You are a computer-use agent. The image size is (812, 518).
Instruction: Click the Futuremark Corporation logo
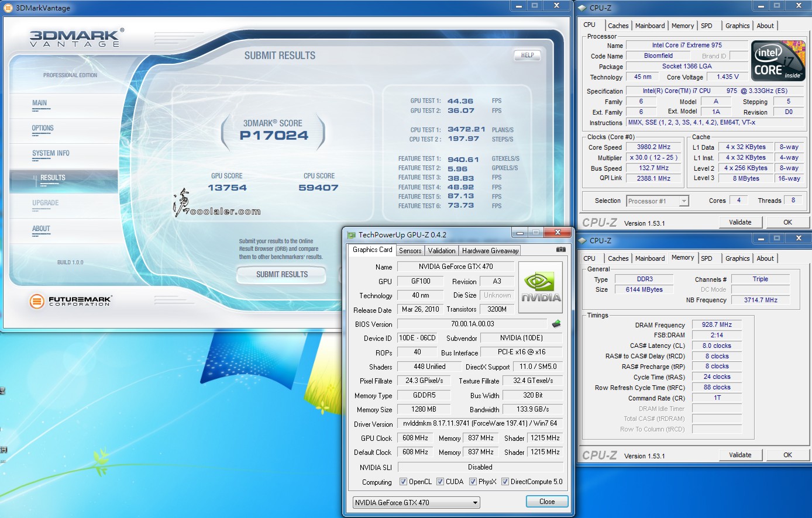coord(70,301)
